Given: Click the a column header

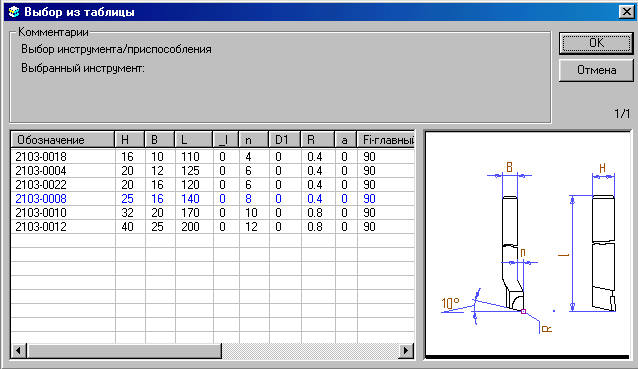Looking at the screenshot, I should (346, 140).
